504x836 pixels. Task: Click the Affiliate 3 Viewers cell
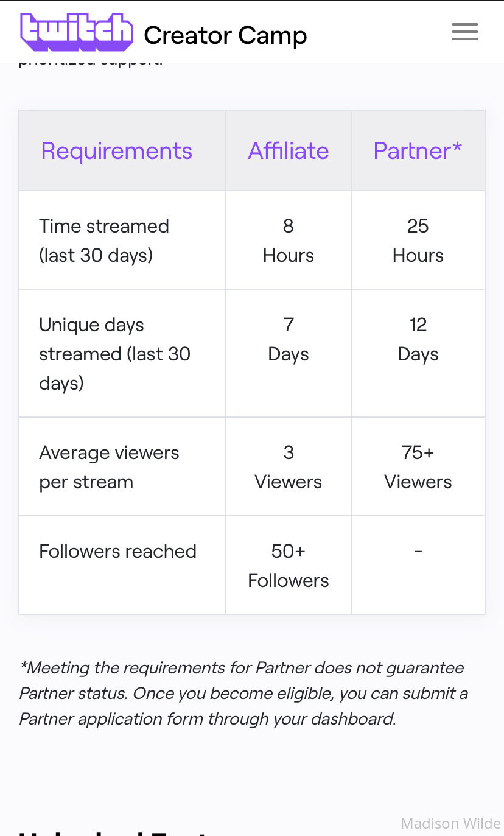point(289,467)
